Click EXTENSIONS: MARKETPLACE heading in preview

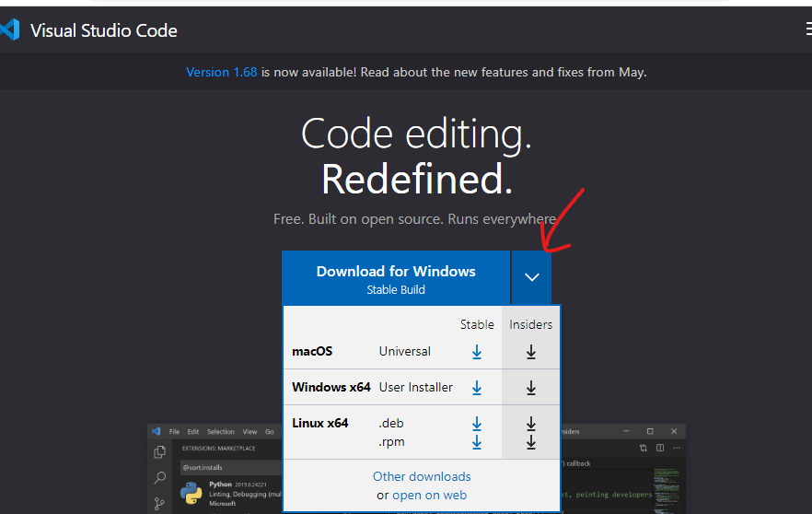click(218, 449)
